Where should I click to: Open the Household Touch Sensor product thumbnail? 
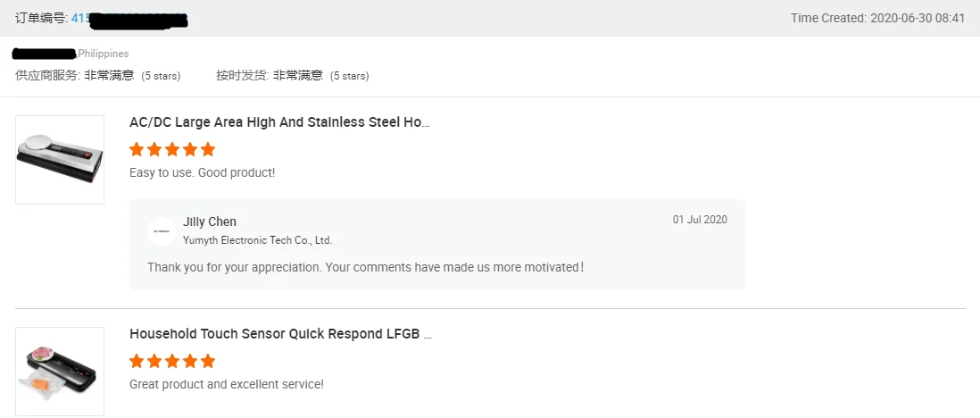(60, 371)
